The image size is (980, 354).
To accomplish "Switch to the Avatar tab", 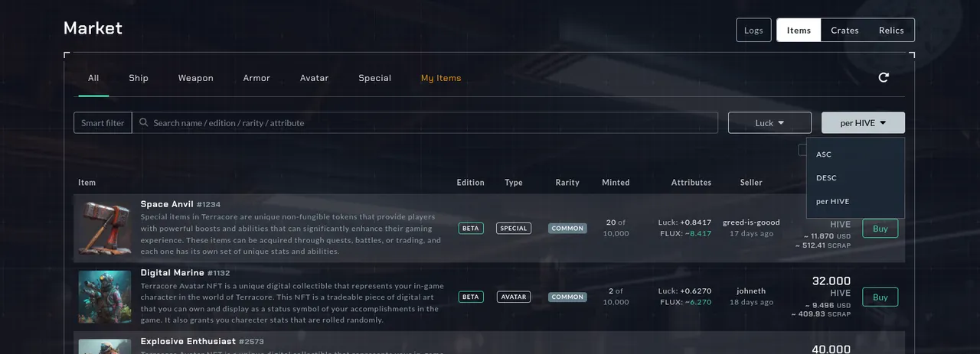I will 315,78.
